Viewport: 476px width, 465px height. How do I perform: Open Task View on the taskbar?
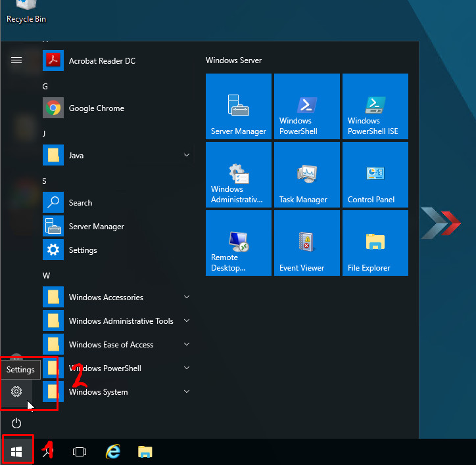coord(80,452)
